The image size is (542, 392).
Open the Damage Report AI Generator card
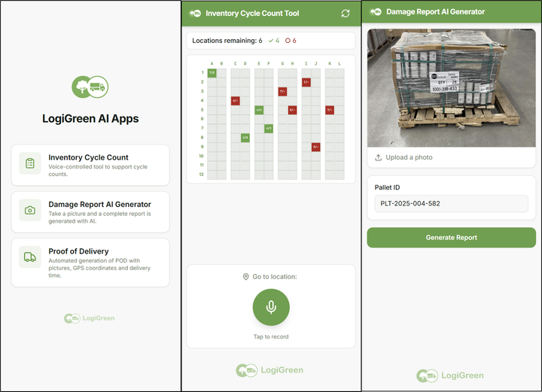[90, 212]
